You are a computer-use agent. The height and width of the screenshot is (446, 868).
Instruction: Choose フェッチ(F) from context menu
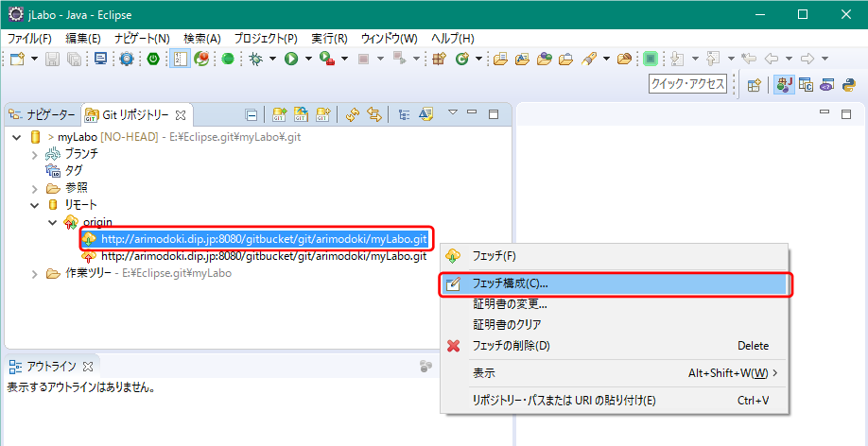[x=614, y=256]
